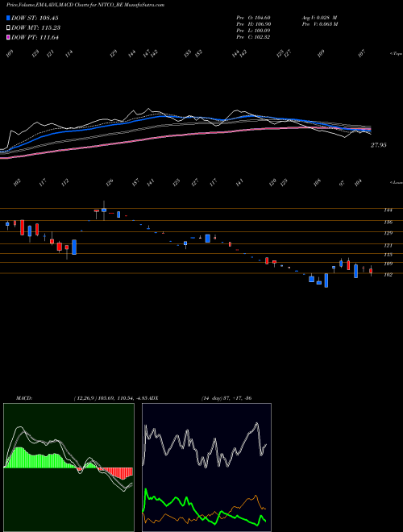Image resolution: width=403 pixels, height=532 pixels.
Task: Select the DOW MT: 115.23 label
Action: [x=35, y=28]
